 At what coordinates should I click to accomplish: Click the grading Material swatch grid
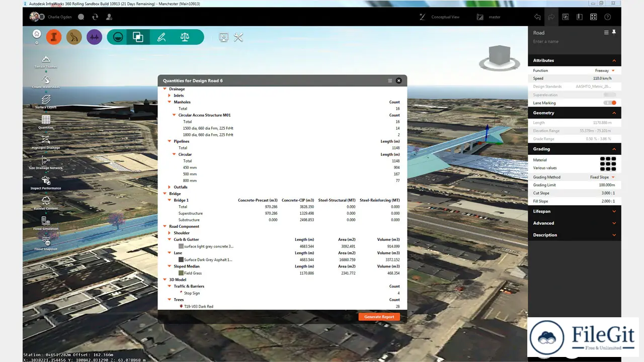click(608, 164)
